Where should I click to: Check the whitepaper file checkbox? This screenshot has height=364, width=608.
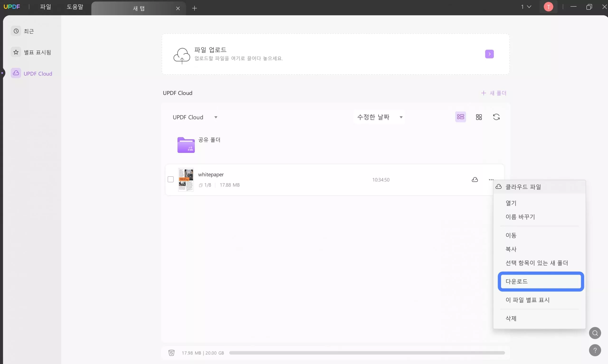click(x=170, y=180)
